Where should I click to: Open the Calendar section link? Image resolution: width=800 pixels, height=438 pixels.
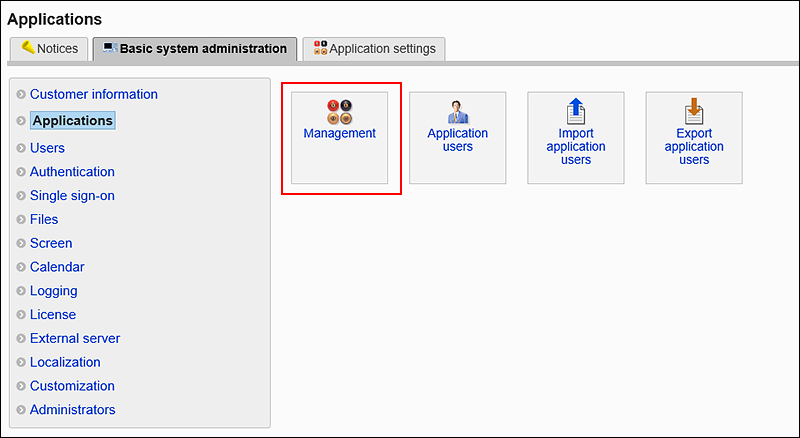click(x=57, y=267)
